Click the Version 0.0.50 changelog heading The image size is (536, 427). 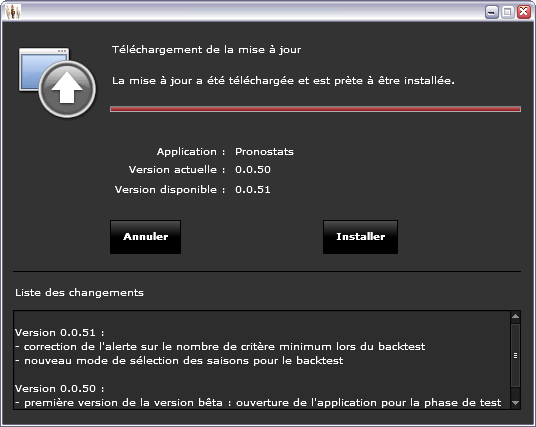[x=59, y=389]
